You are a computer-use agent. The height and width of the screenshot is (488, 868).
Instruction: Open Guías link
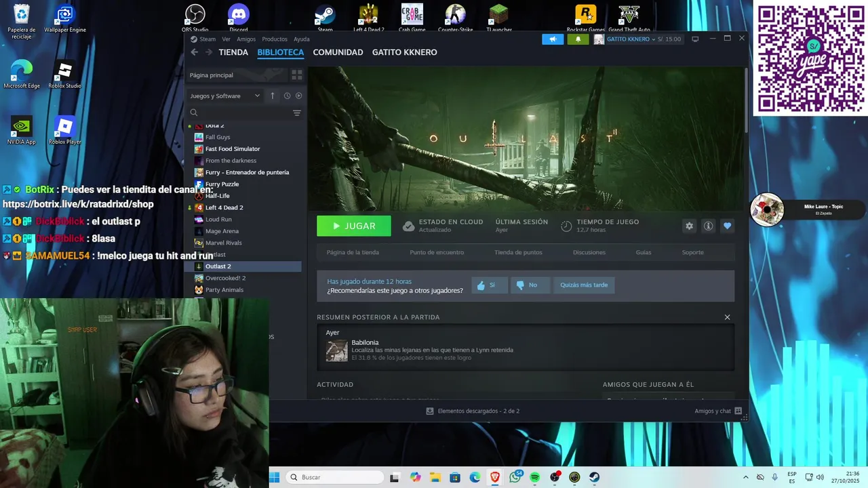click(x=644, y=252)
